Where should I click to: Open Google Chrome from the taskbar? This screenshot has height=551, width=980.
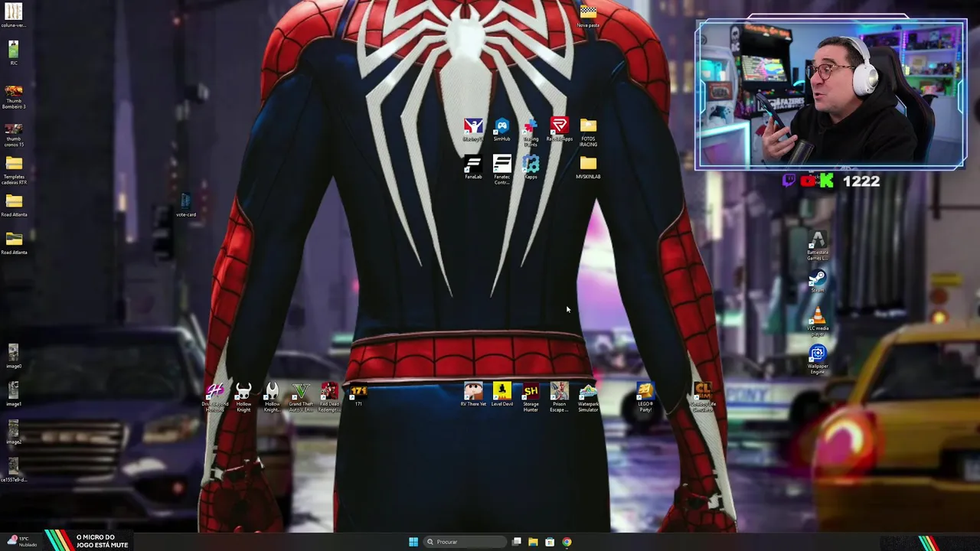pyautogui.click(x=567, y=542)
